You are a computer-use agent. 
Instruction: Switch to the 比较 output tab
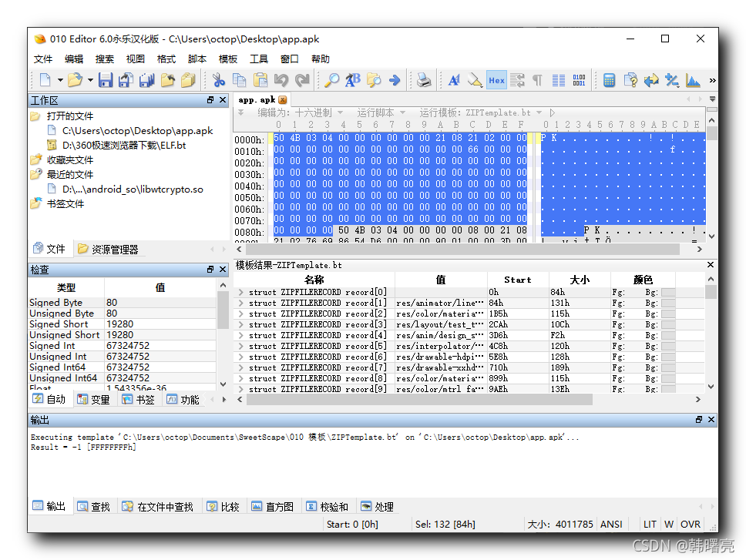(x=223, y=507)
